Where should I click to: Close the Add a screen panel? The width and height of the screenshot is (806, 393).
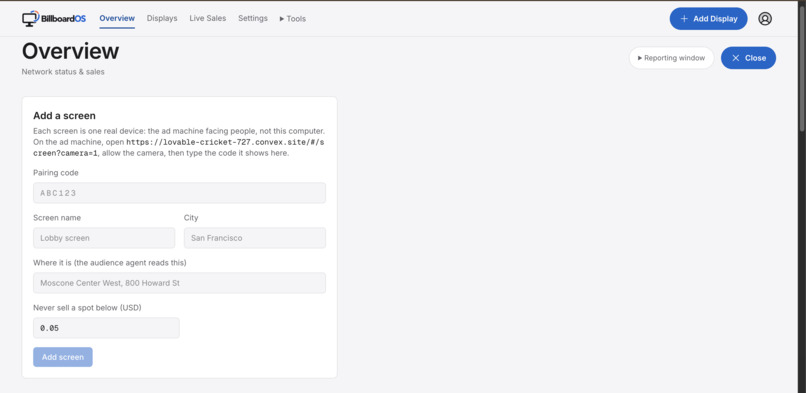pos(748,58)
